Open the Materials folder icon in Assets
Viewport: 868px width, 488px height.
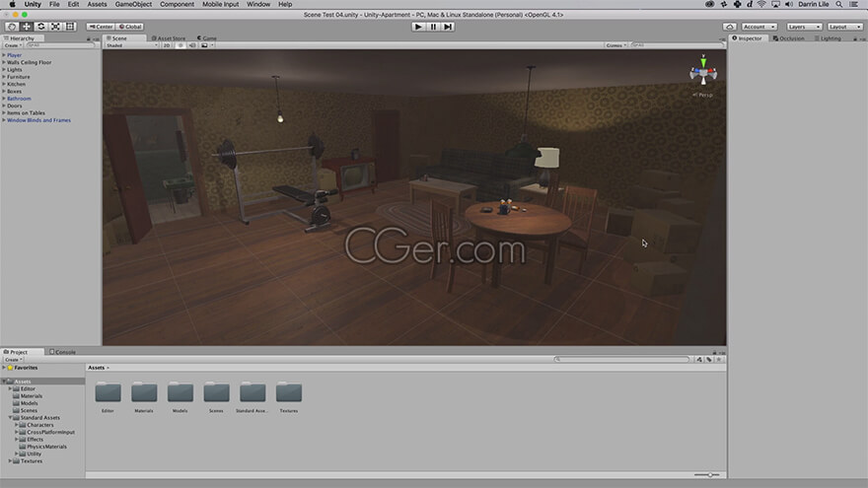point(144,391)
